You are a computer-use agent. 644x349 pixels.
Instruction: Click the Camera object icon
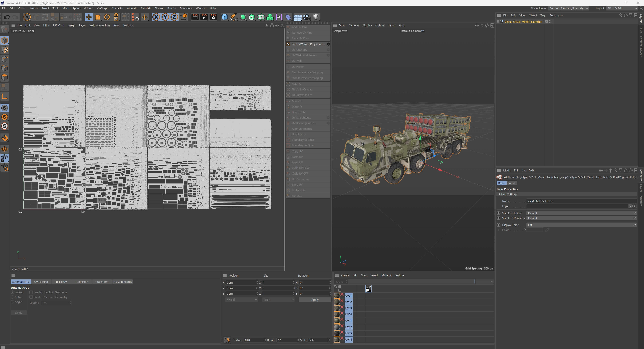[x=306, y=17]
